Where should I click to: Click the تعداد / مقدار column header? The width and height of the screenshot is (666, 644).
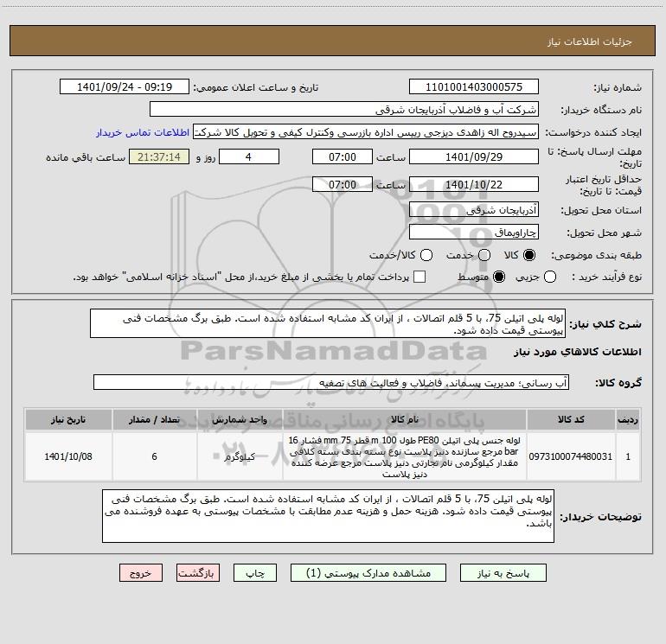[154, 419]
